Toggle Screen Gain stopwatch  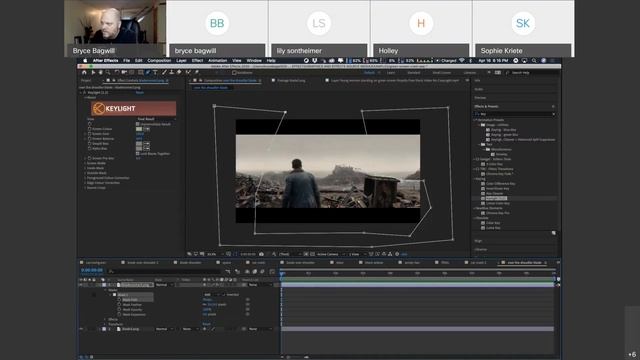click(89, 133)
